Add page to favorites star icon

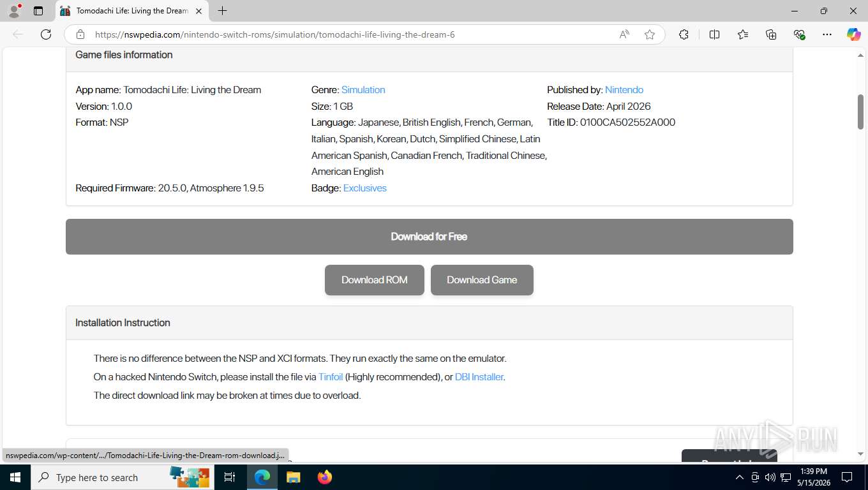click(x=650, y=34)
